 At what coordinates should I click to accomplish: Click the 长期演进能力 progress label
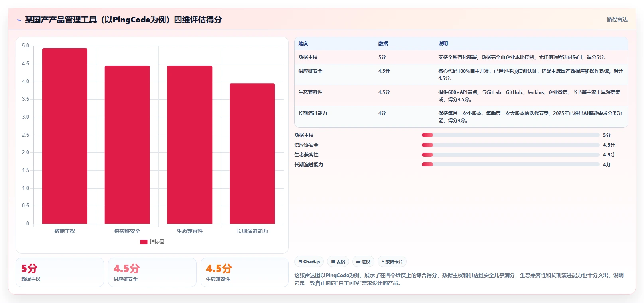tap(309, 165)
